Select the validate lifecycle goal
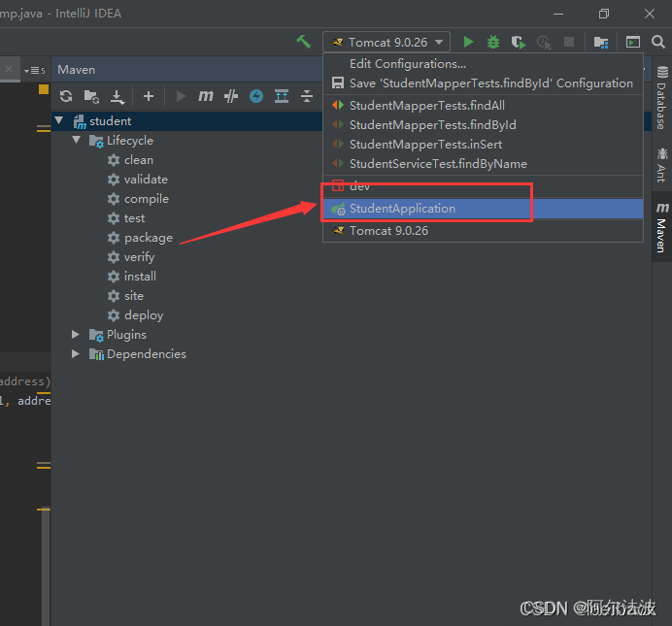The height and width of the screenshot is (626, 672). pos(146,179)
